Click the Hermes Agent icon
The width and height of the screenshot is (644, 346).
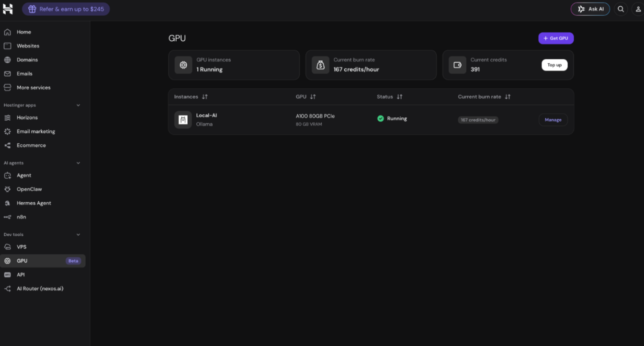pyautogui.click(x=8, y=203)
